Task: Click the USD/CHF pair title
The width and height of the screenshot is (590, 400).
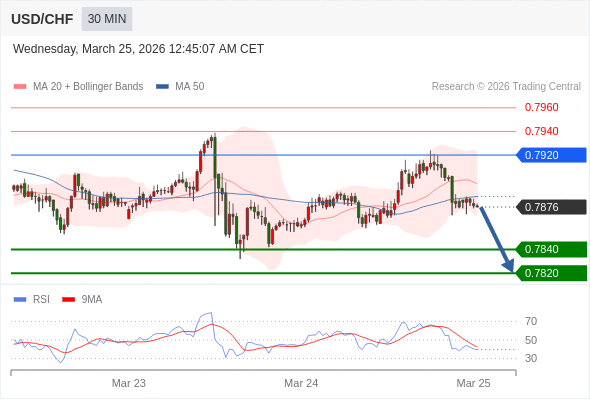Action: 42,19
